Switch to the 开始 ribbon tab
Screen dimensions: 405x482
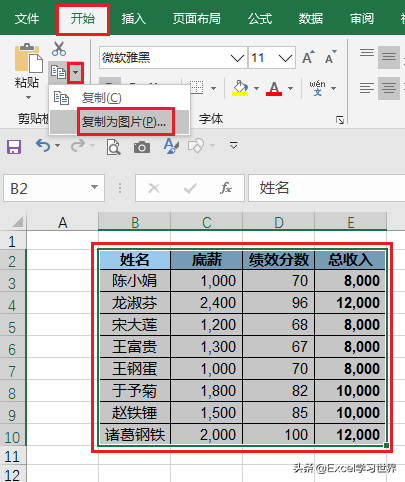[83, 18]
